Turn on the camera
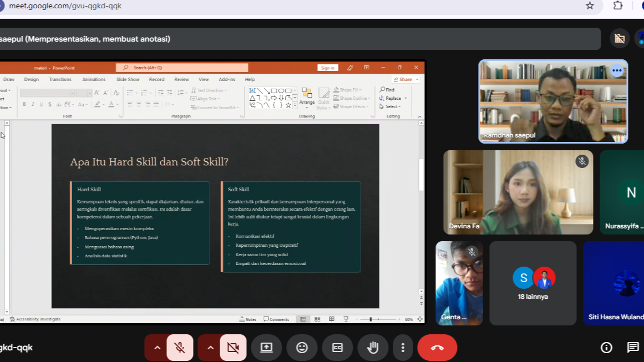The width and height of the screenshot is (644, 362). (x=233, y=348)
